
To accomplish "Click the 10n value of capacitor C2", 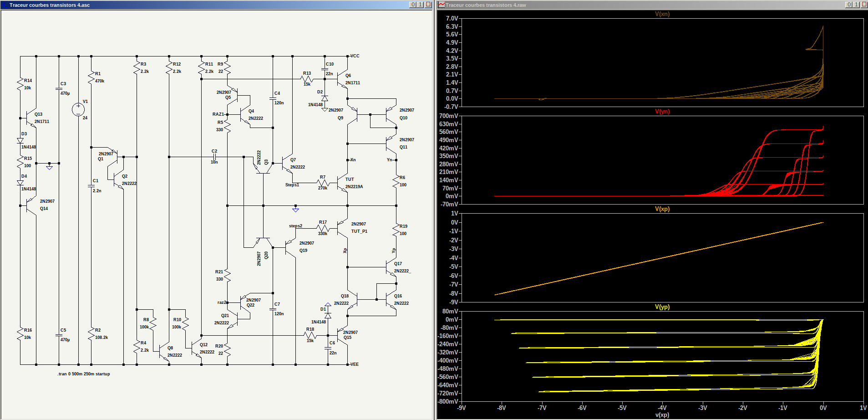I will [214, 162].
